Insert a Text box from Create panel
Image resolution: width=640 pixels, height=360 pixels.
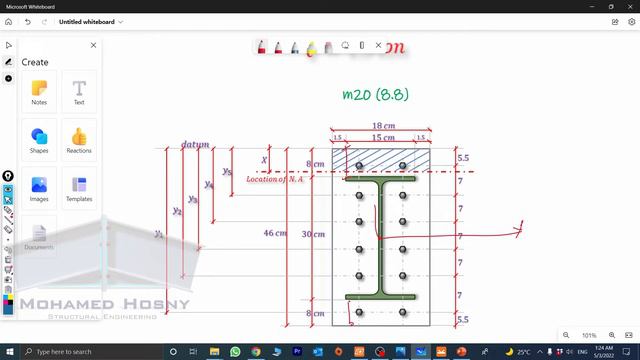point(79,92)
